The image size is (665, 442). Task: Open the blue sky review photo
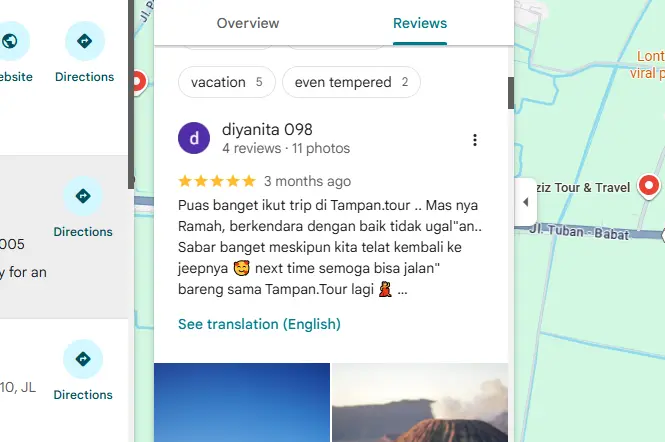(x=242, y=402)
